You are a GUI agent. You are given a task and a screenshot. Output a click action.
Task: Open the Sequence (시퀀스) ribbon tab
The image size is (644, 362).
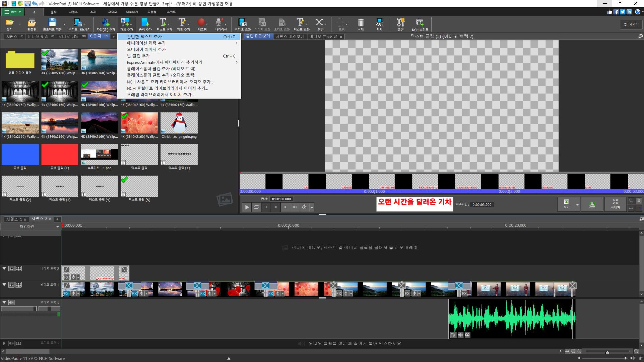click(x=73, y=12)
